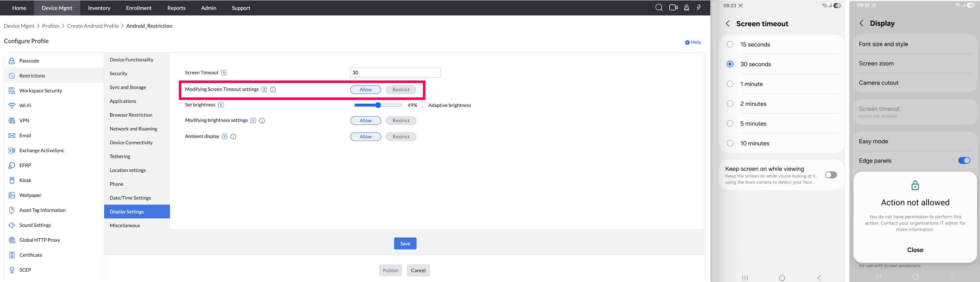This screenshot has width=980, height=282.
Task: Open the Reports menu
Action: pyautogui.click(x=176, y=8)
